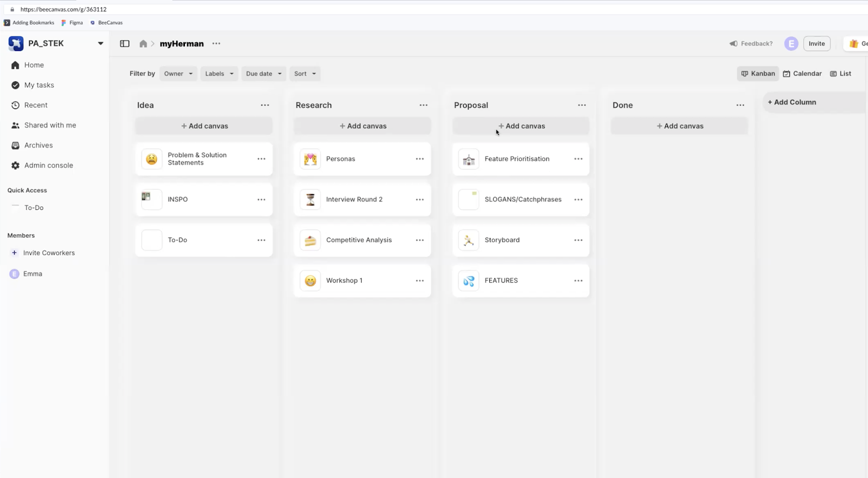Image resolution: width=868 pixels, height=478 pixels.
Task: Click the gift icon in header
Action: [854, 44]
